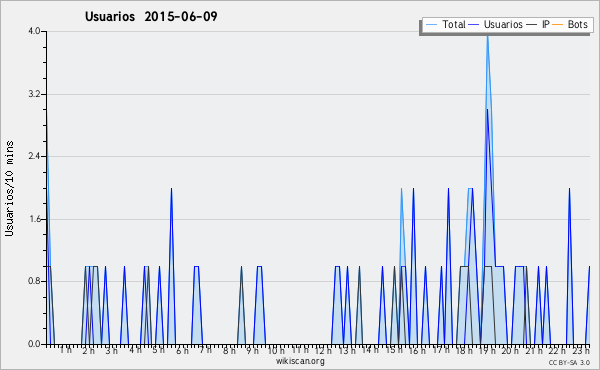Screen dimensions: 600x370
Task: Click the '19 h' x-axis label
Action: point(487,350)
